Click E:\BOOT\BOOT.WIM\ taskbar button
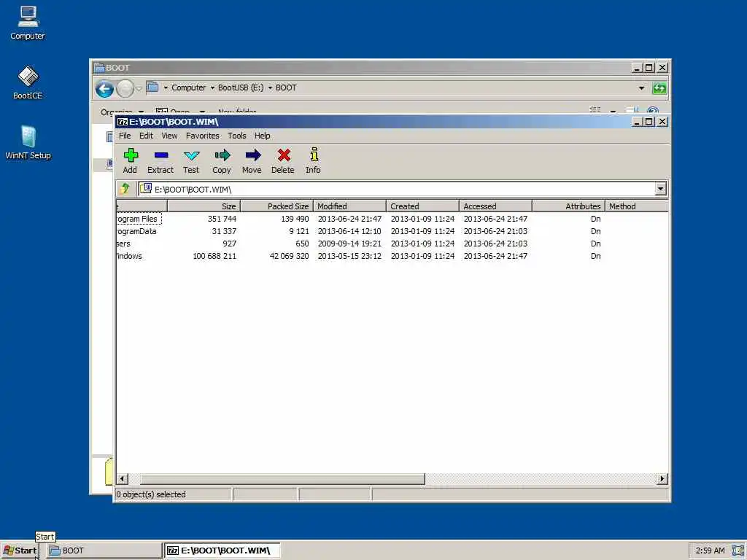Screen dimensions: 747x560 tap(222, 551)
